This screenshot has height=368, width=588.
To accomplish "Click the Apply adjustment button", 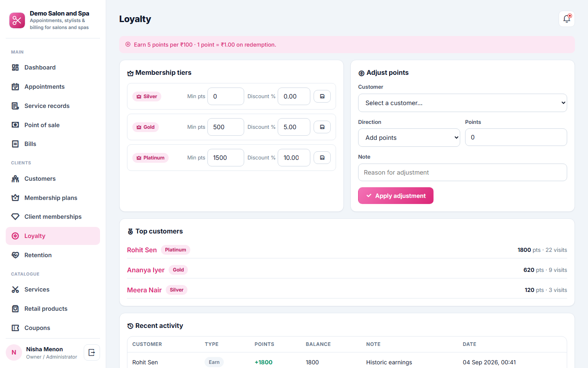I will point(396,196).
